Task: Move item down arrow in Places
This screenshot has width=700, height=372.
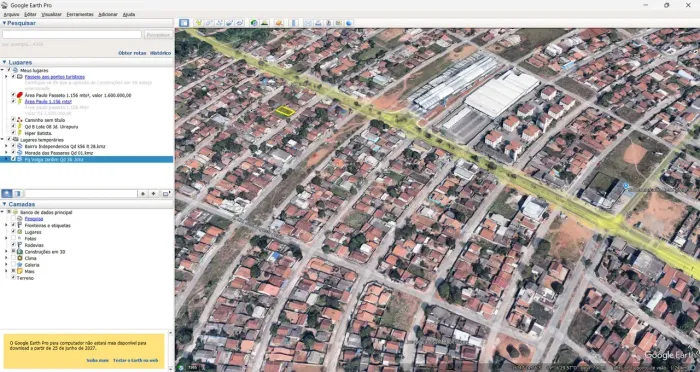Action: click(x=153, y=193)
